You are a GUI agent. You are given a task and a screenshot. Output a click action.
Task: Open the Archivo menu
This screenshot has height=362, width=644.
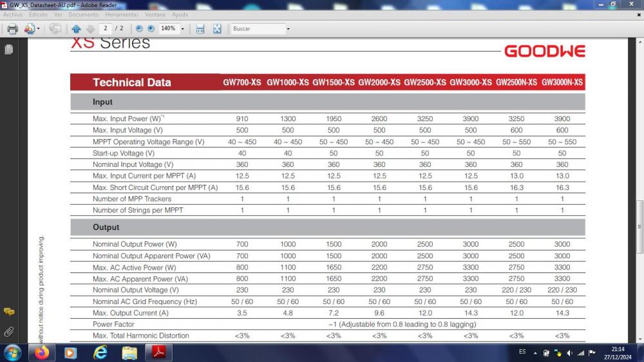click(x=13, y=14)
